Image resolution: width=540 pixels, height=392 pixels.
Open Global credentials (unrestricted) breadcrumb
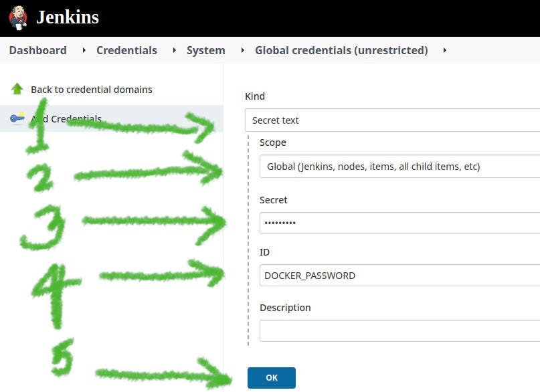(x=341, y=50)
